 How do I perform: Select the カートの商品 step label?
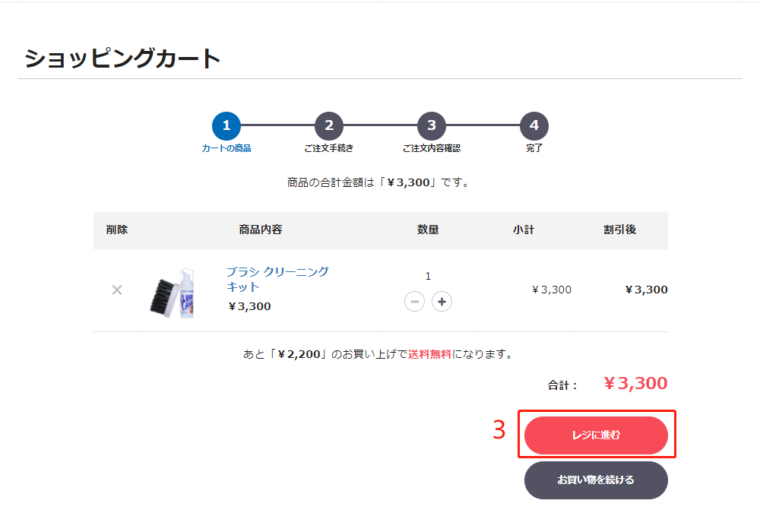pos(226,148)
